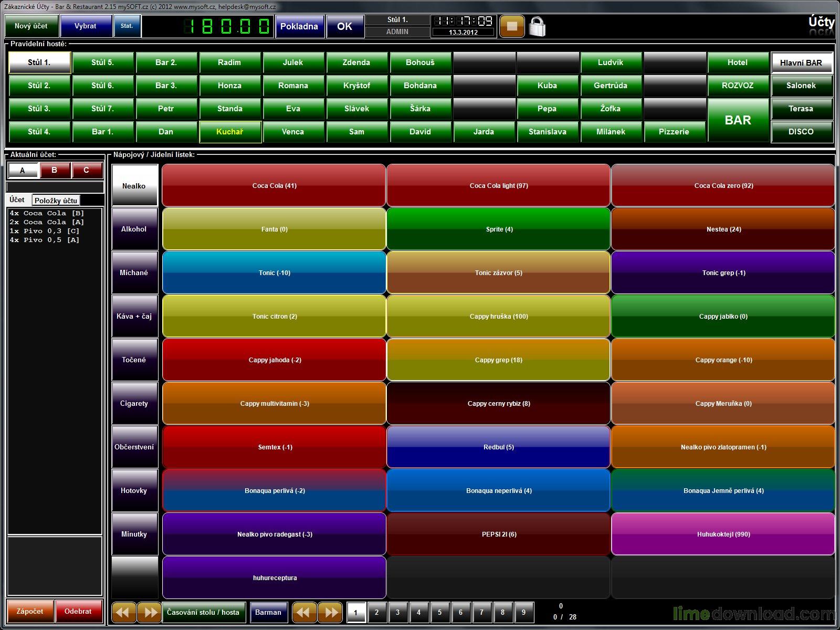
Task: Add Coca Cola light to the order
Action: [x=498, y=185]
